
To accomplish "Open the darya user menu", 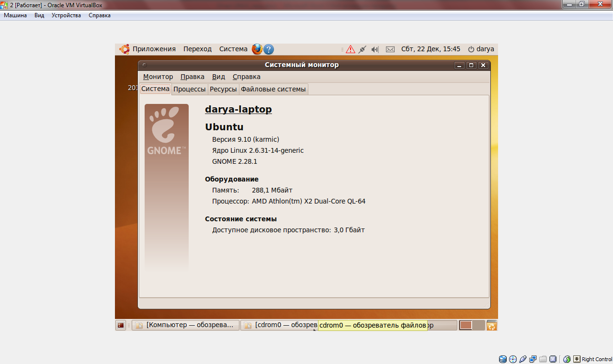I will [x=485, y=49].
